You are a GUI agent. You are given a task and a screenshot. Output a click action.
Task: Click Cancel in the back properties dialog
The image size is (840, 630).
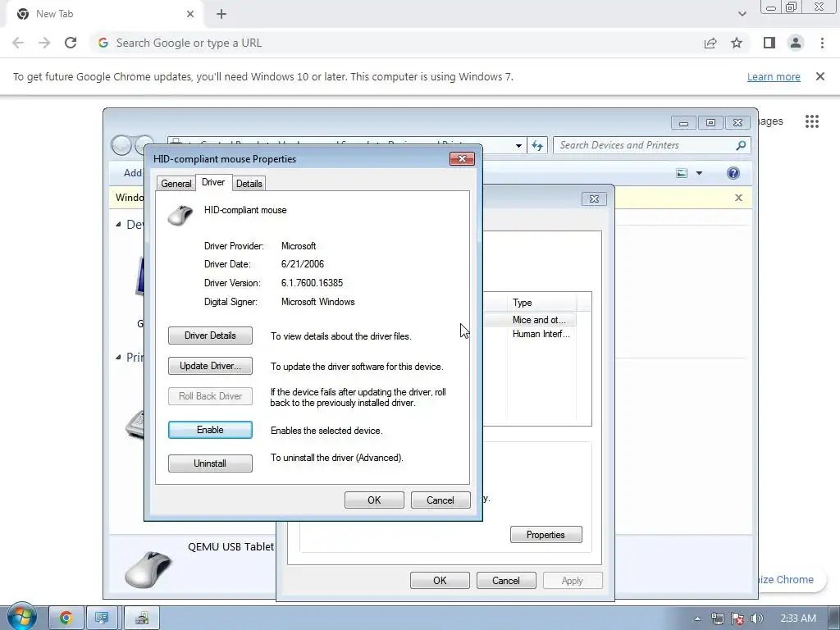point(505,580)
